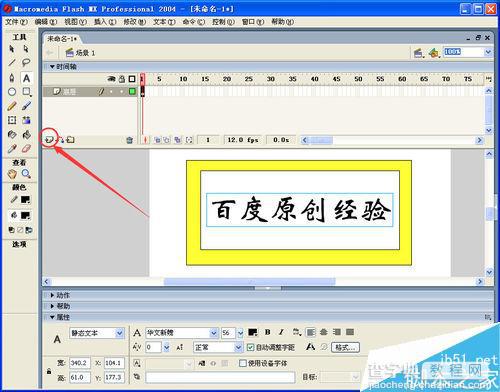500x392 pixels.
Task: Set text alignment to left
Action: (x=310, y=332)
